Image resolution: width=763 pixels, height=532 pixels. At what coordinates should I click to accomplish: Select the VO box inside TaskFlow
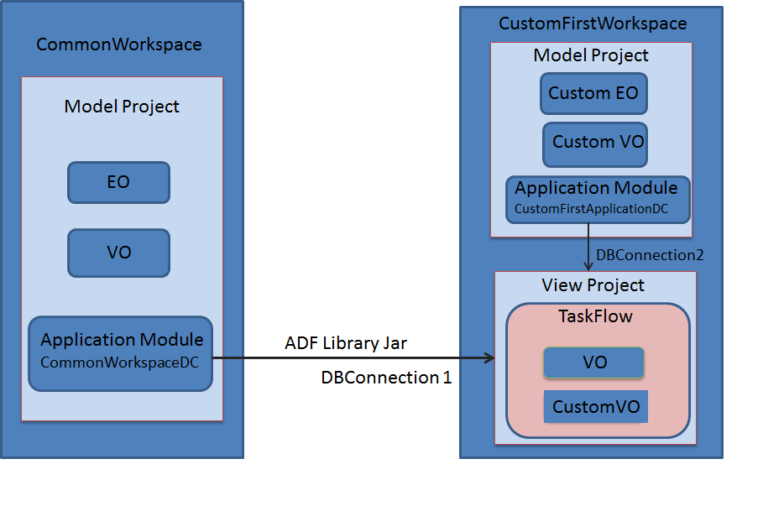click(x=593, y=362)
